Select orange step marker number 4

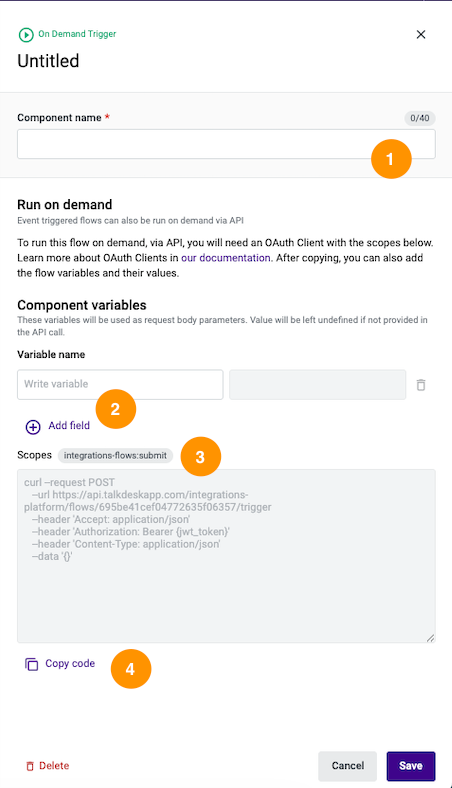click(x=131, y=669)
